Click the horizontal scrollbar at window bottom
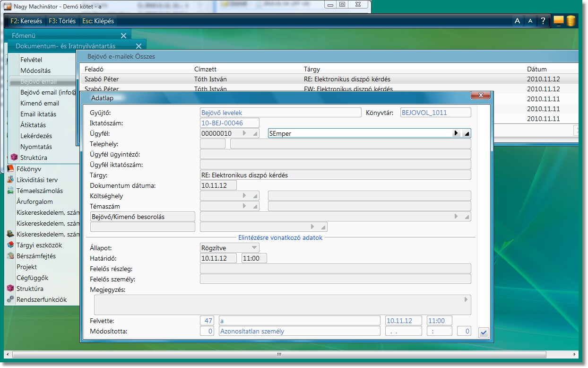 [x=279, y=354]
